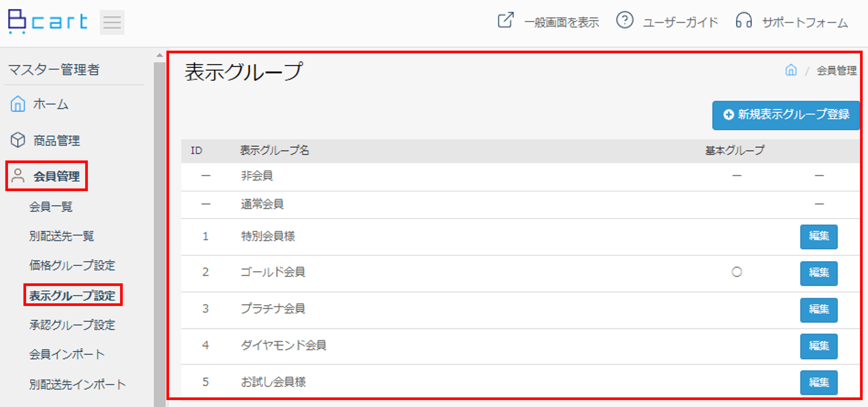Expand 商品管理 menu
This screenshot has width=868, height=407.
(x=57, y=140)
